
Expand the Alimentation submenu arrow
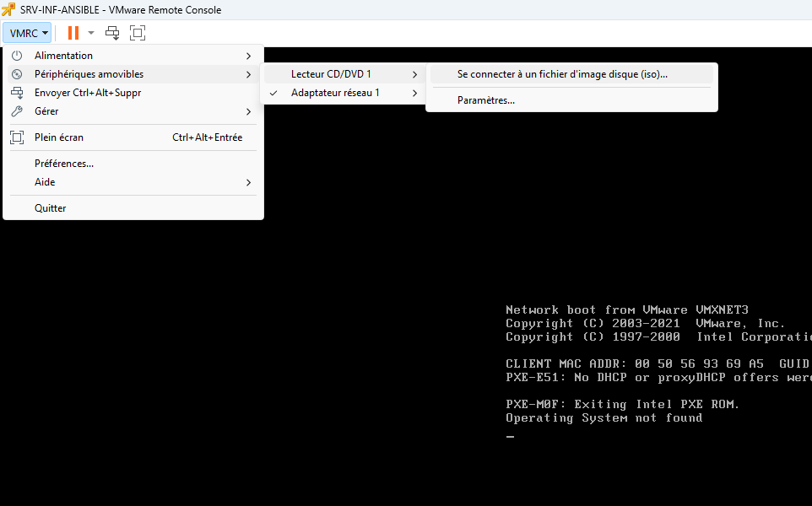tap(248, 56)
